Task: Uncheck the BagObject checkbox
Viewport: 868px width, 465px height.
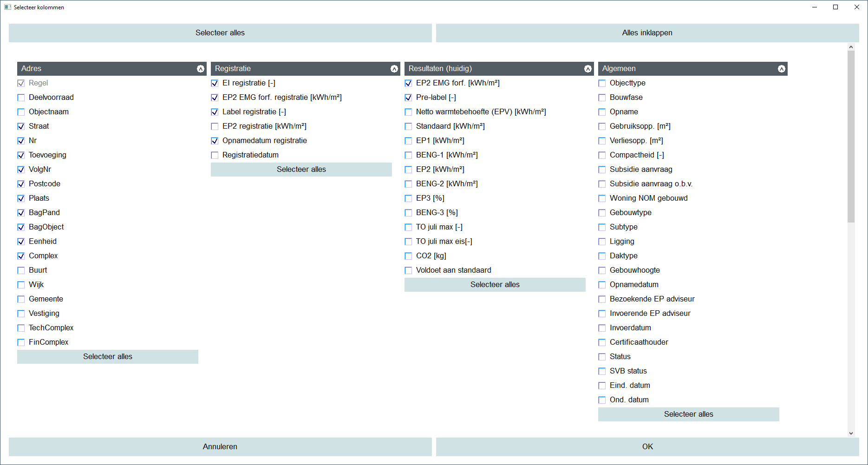Action: 21,227
